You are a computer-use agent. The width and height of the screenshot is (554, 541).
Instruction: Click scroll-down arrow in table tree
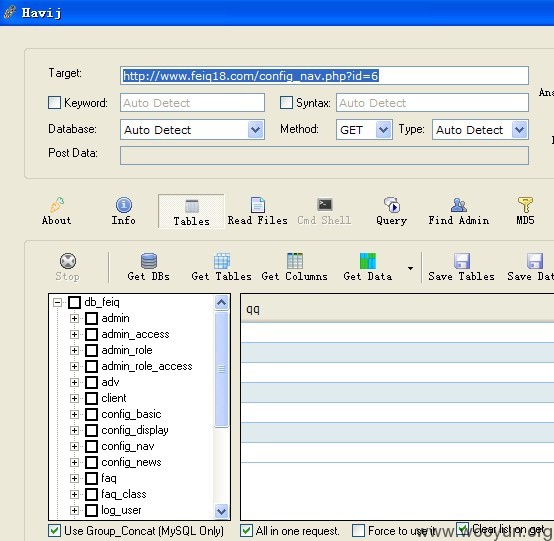(222, 511)
